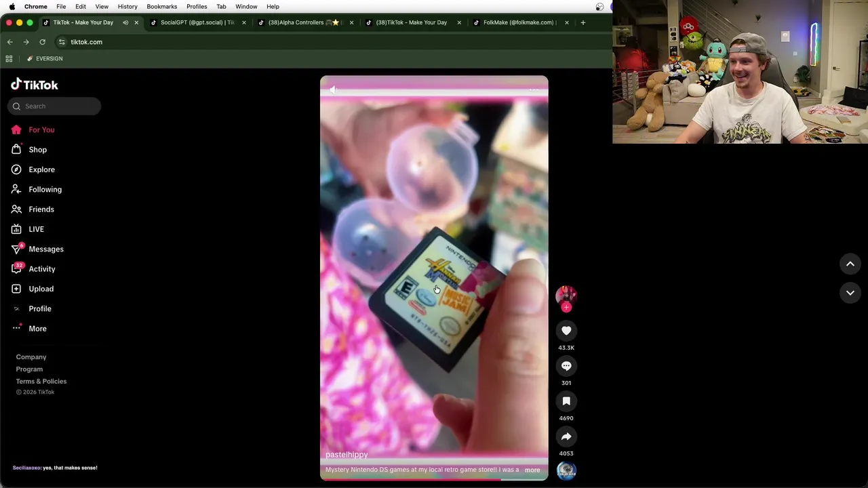Screen dimensions: 868x488
Task: Click the share arrow icon
Action: 566,436
